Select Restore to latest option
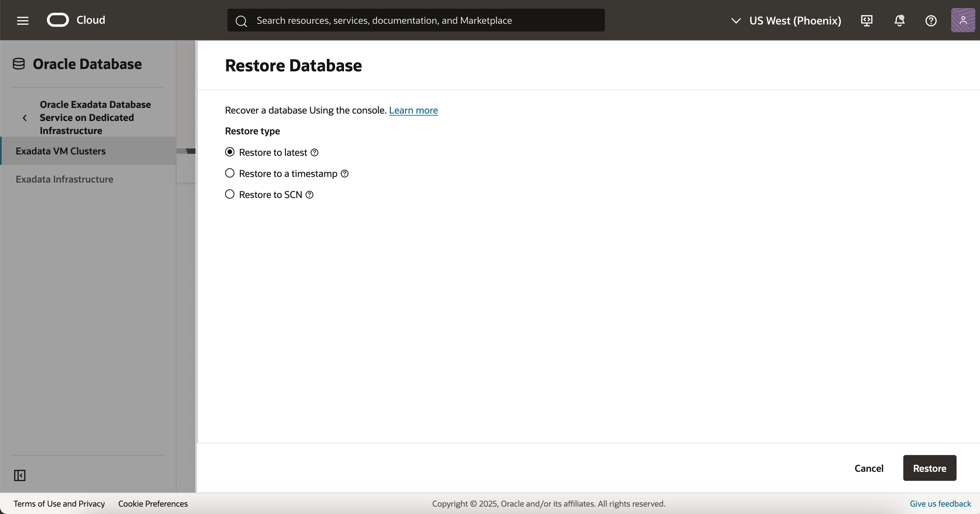Viewport: 980px width, 514px height. tap(230, 152)
